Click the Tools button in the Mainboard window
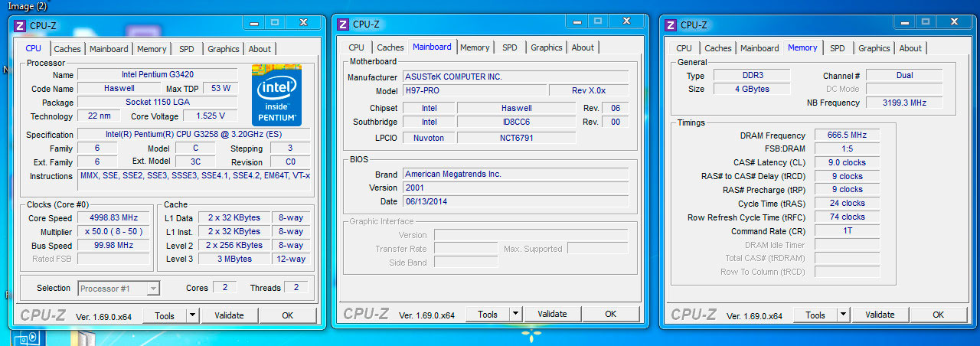 488,314
